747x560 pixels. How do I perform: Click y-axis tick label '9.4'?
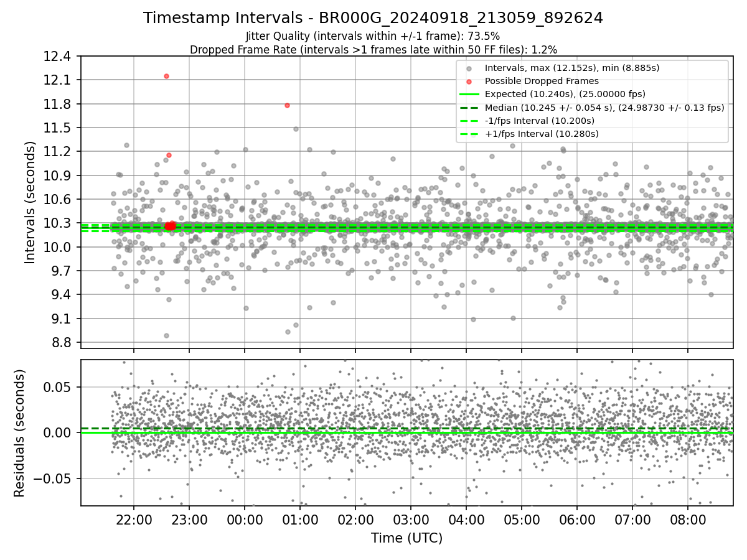pyautogui.click(x=62, y=295)
